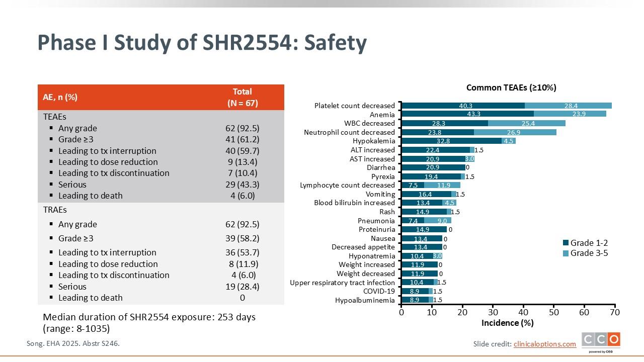This screenshot has height=362, width=644.
Task: Open the clinicaloptions.com link
Action: coord(544,344)
